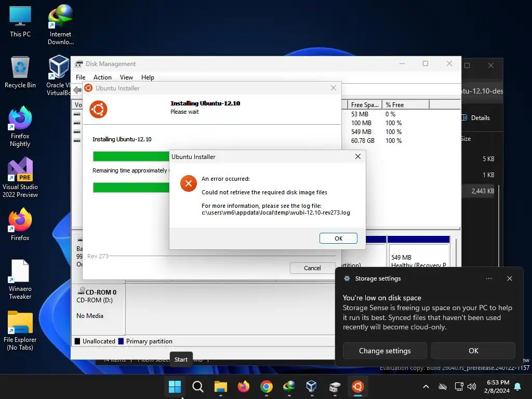Viewport: 532px width, 399px height.
Task: Open taskbar Search icon
Action: 197,387
